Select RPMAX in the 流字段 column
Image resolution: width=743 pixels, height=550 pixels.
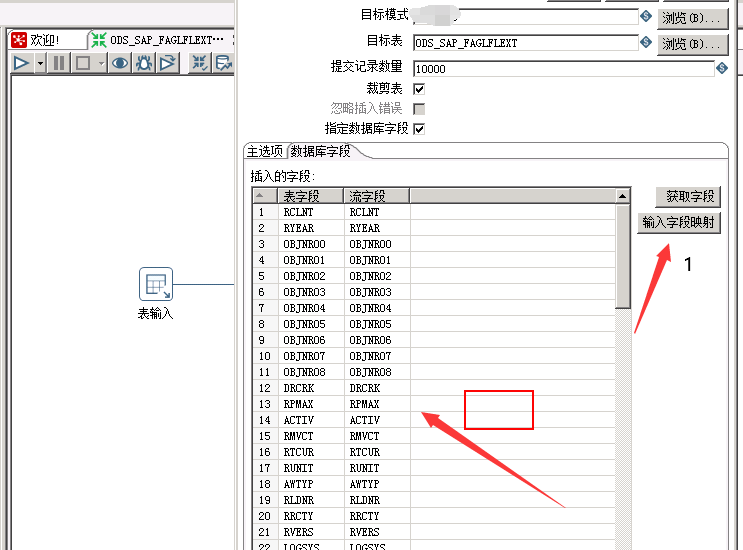pyautogui.click(x=377, y=405)
